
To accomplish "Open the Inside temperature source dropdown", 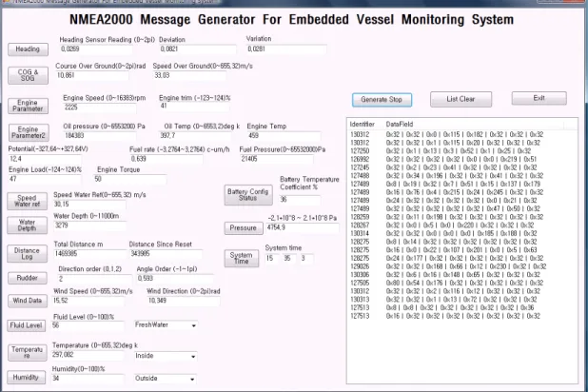I will click(x=166, y=356).
